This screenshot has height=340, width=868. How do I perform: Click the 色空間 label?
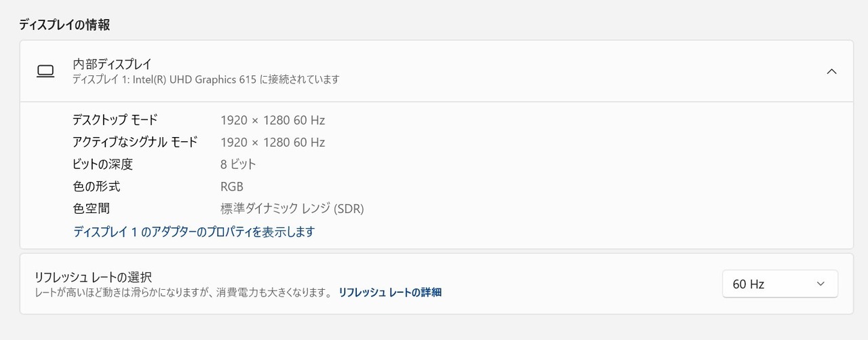pyautogui.click(x=91, y=208)
